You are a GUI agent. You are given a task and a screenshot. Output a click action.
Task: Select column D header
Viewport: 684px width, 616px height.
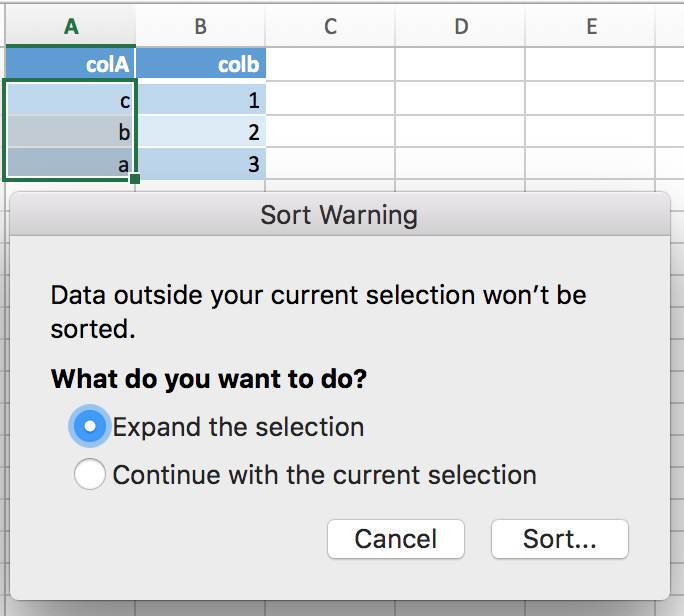(461, 27)
